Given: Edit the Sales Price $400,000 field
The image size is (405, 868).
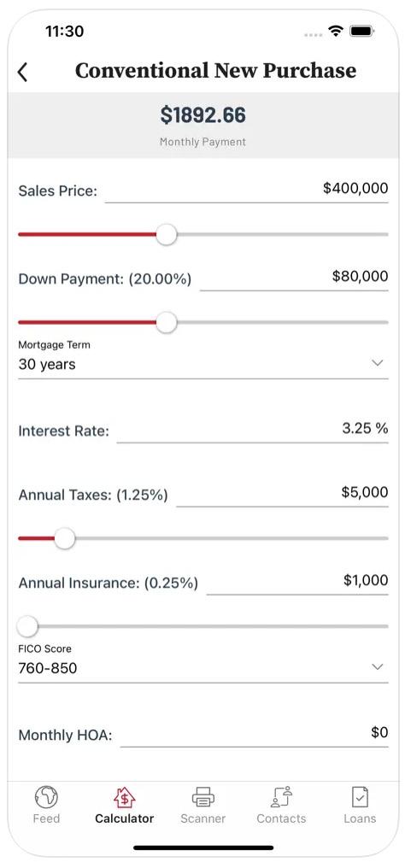Looking at the screenshot, I should pos(246,190).
